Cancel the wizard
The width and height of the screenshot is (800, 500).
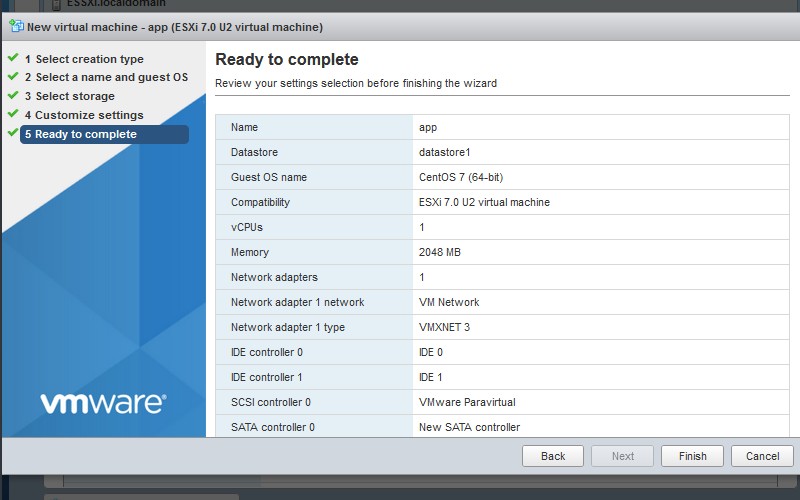point(762,456)
